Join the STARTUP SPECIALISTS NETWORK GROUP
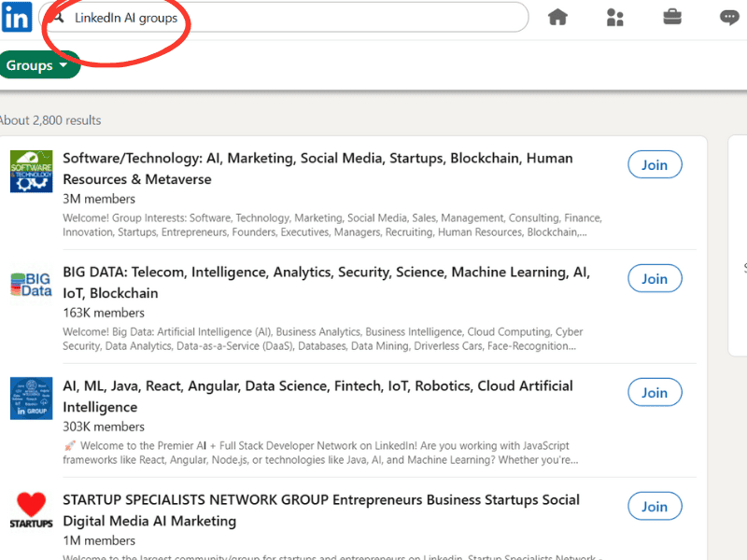This screenshot has width=747, height=560. 655,507
